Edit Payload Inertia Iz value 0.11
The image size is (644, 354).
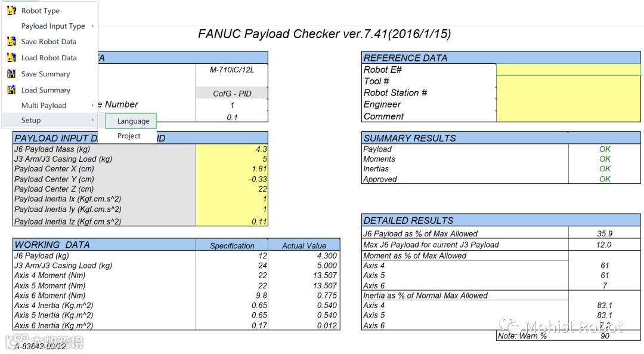(231, 221)
